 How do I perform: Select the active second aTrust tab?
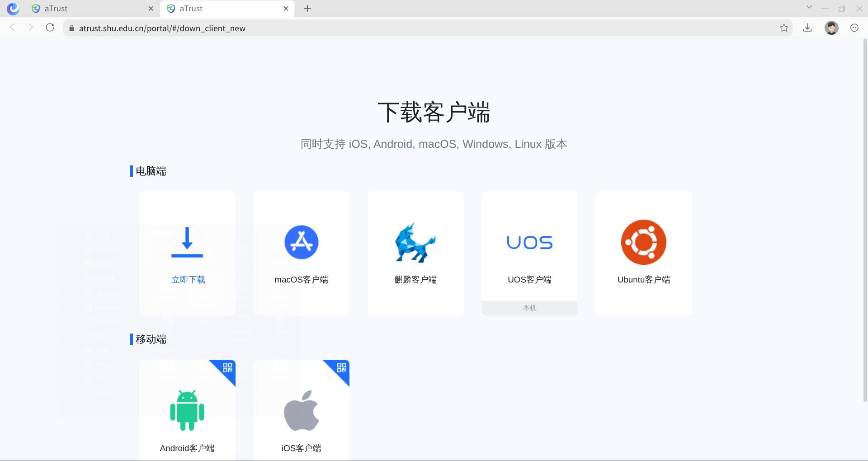[x=227, y=9]
